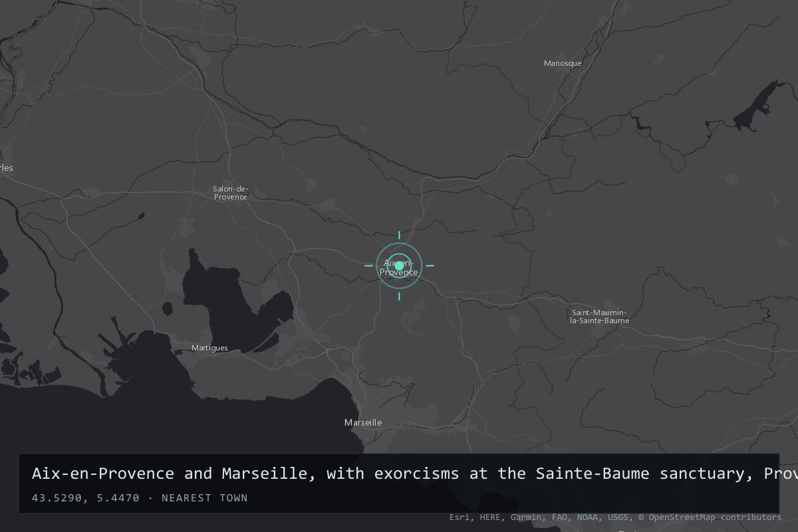
Task: Click the Salon-de-Provence map label
Action: (x=230, y=193)
